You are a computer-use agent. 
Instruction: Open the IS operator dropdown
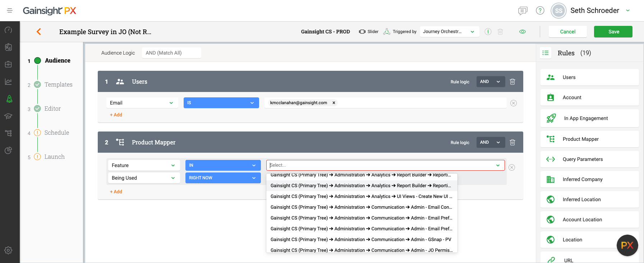tap(221, 103)
